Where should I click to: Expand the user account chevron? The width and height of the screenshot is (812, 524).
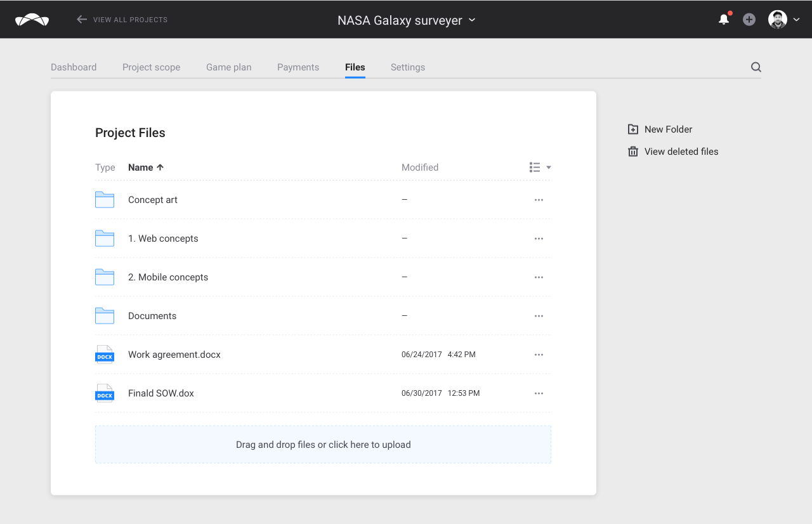[x=796, y=20]
